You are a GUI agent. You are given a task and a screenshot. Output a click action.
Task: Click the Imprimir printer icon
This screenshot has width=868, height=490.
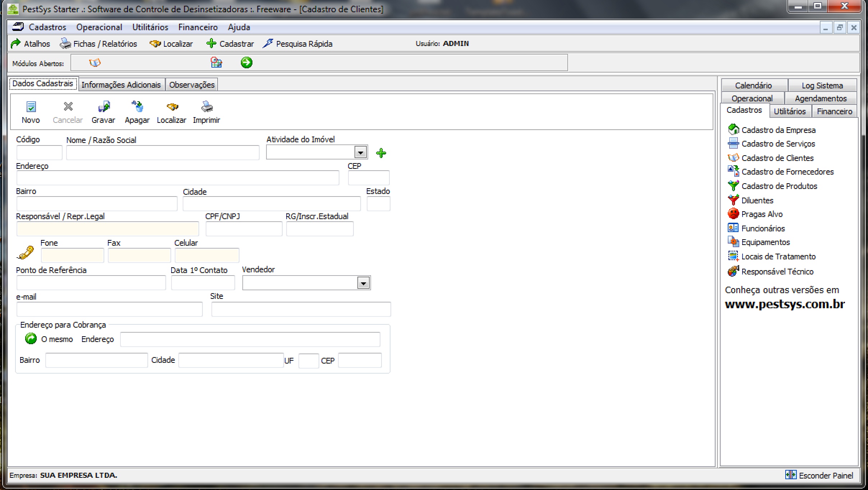coord(207,107)
